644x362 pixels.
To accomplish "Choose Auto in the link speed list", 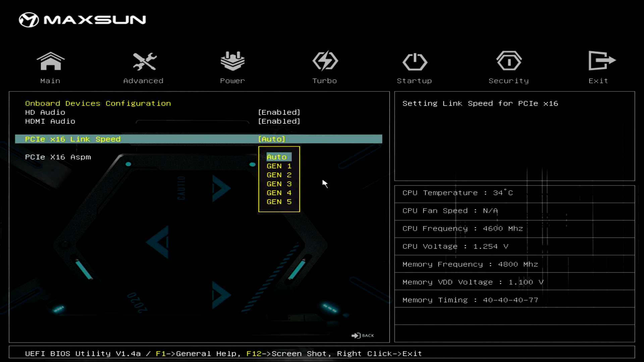I will pyautogui.click(x=277, y=157).
